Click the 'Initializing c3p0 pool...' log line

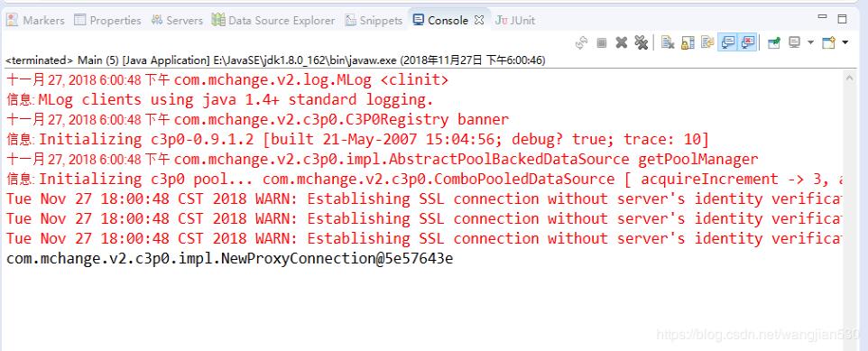coord(425,180)
